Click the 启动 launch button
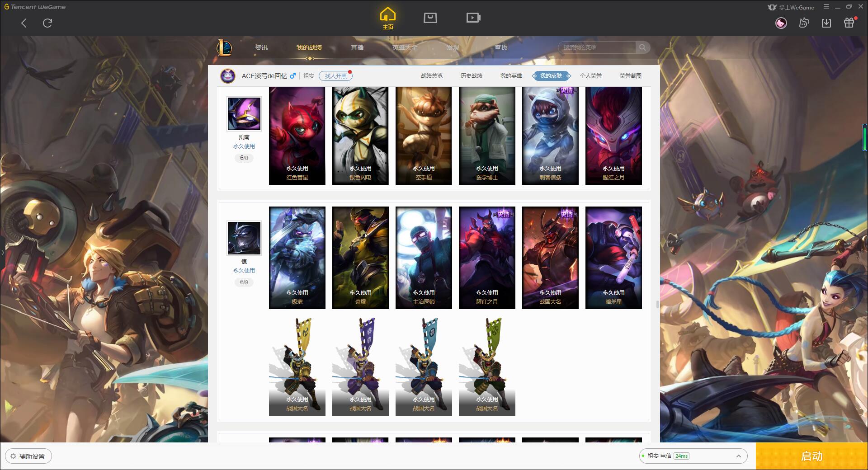This screenshot has height=470, width=868. point(811,456)
